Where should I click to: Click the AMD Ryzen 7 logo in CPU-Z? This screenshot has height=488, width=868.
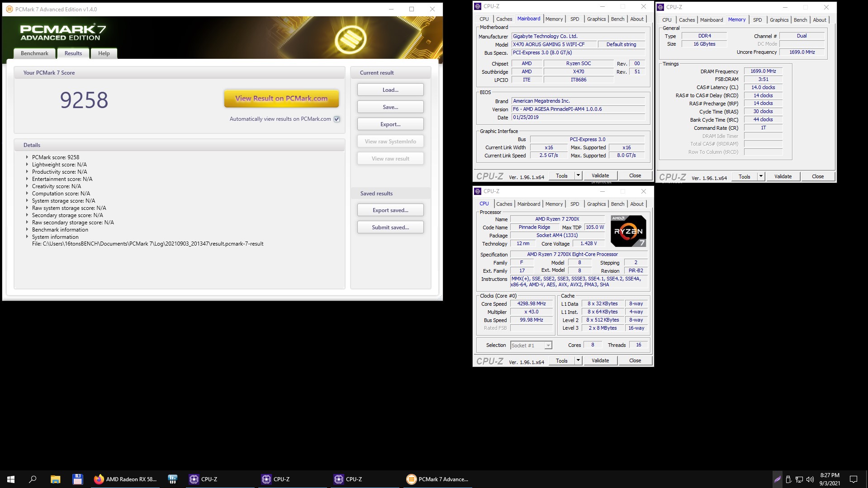(628, 231)
